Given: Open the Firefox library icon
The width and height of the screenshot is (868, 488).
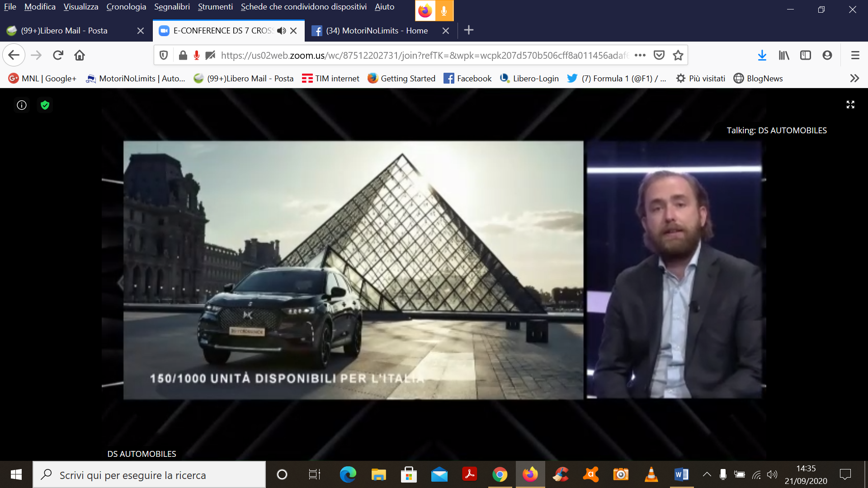Looking at the screenshot, I should (784, 55).
